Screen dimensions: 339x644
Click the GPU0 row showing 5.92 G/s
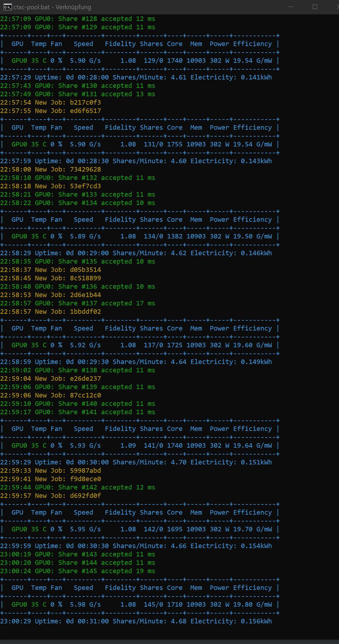click(x=140, y=345)
